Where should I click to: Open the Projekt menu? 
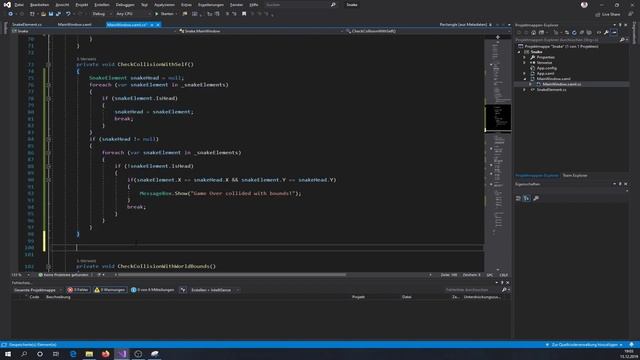point(82,5)
